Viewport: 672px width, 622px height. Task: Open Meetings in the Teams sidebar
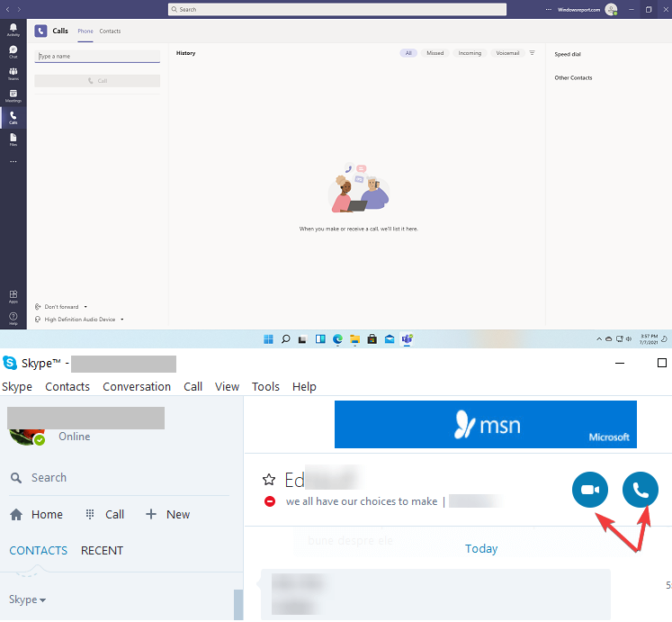click(x=13, y=95)
